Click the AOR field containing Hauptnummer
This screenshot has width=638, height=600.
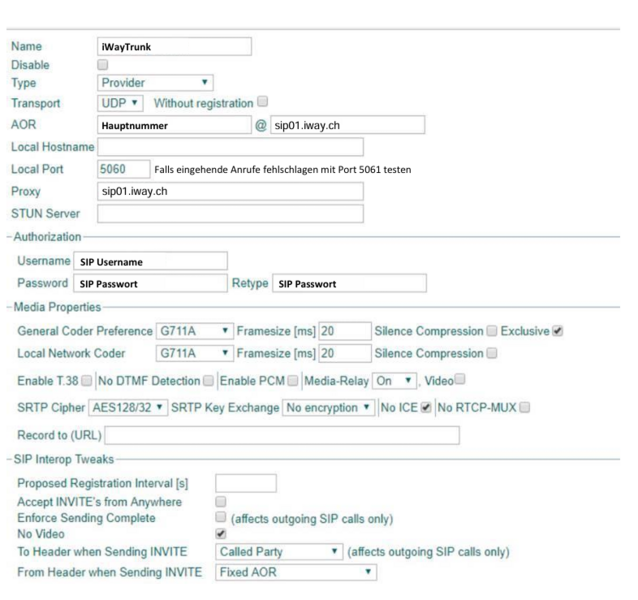pyautogui.click(x=174, y=125)
